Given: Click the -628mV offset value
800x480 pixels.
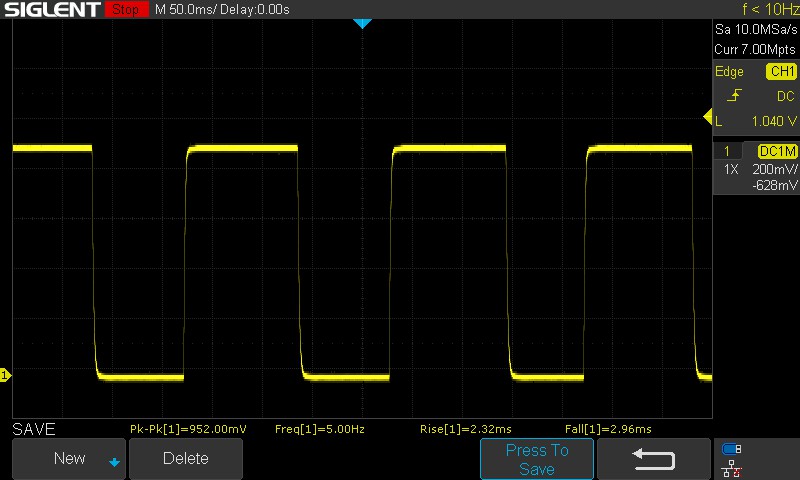Looking at the screenshot, I should tap(774, 185).
